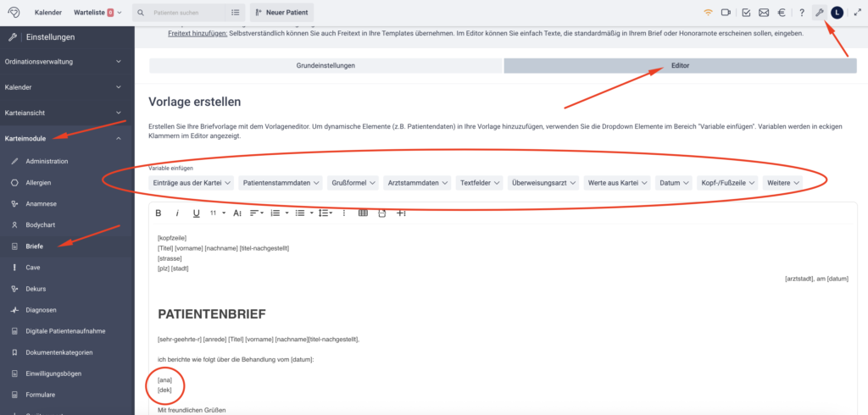Viewport: 868px width, 415px height.
Task: Expand Ordinationsverwaltung in sidebar
Action: 67,62
